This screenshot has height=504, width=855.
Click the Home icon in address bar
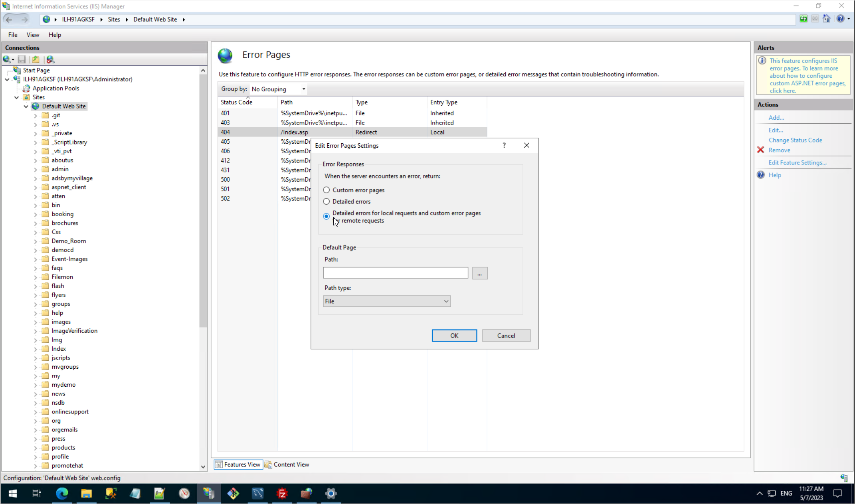coord(826,19)
